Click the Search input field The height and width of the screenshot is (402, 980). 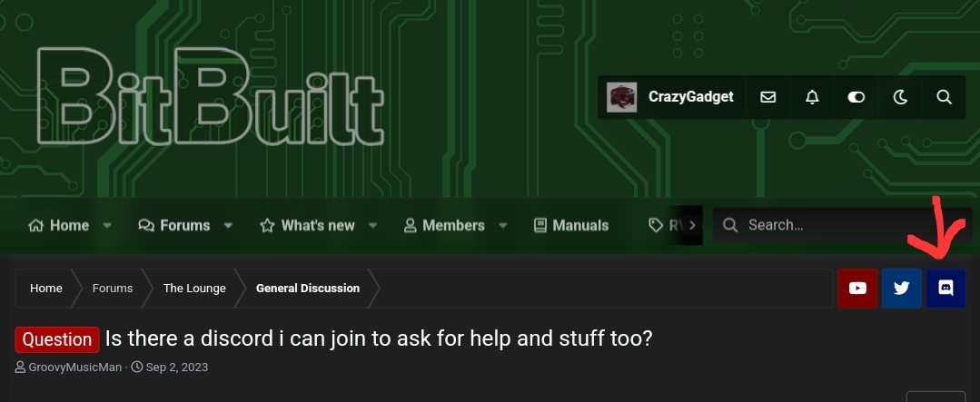[x=842, y=225]
